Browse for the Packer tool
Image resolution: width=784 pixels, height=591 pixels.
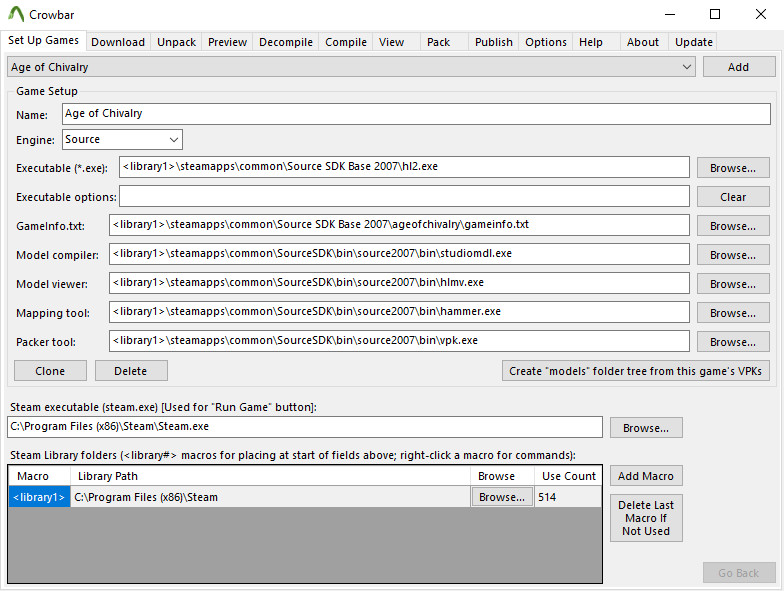click(733, 342)
